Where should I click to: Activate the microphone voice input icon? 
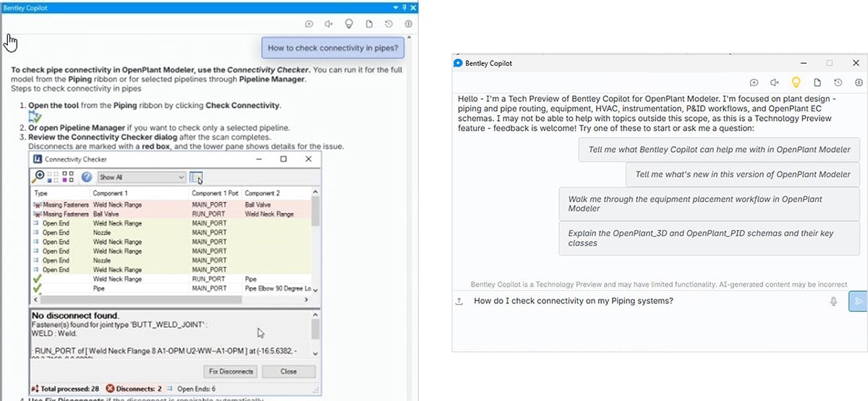point(834,301)
